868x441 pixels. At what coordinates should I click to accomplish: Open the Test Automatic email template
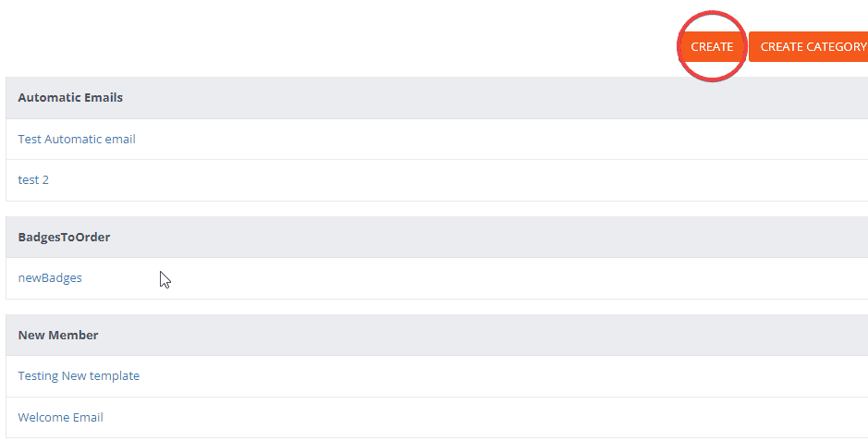pyautogui.click(x=77, y=140)
